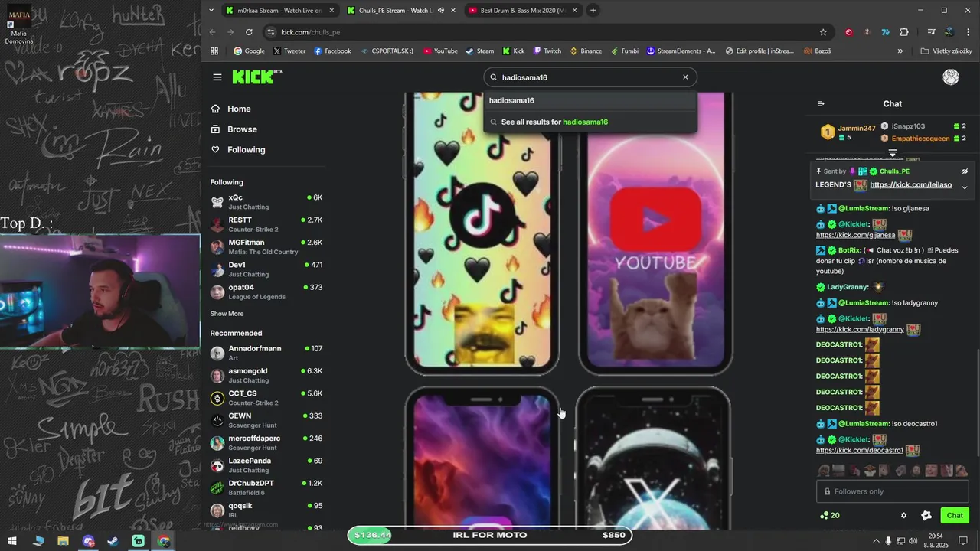Click the search box containing hadiosama16
The width and height of the screenshot is (980, 551).
point(590,77)
